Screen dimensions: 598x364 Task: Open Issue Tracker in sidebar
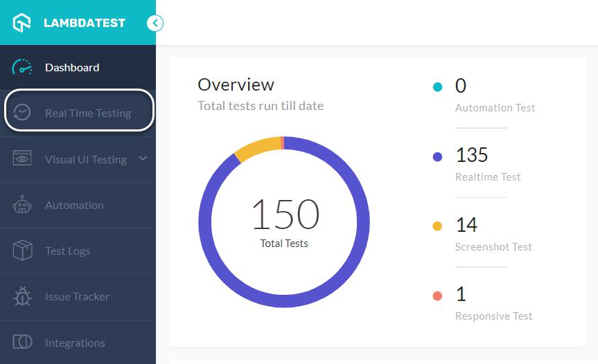(x=78, y=297)
